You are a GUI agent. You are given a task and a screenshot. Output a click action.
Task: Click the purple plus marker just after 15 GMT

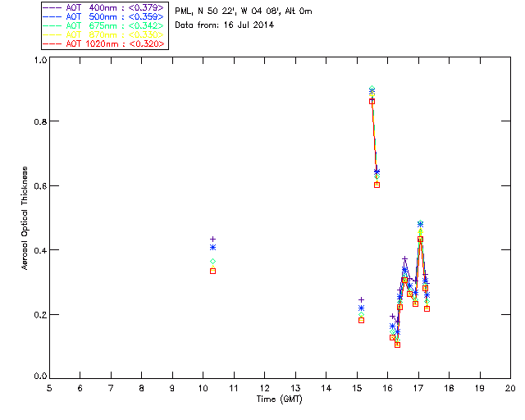click(x=361, y=299)
